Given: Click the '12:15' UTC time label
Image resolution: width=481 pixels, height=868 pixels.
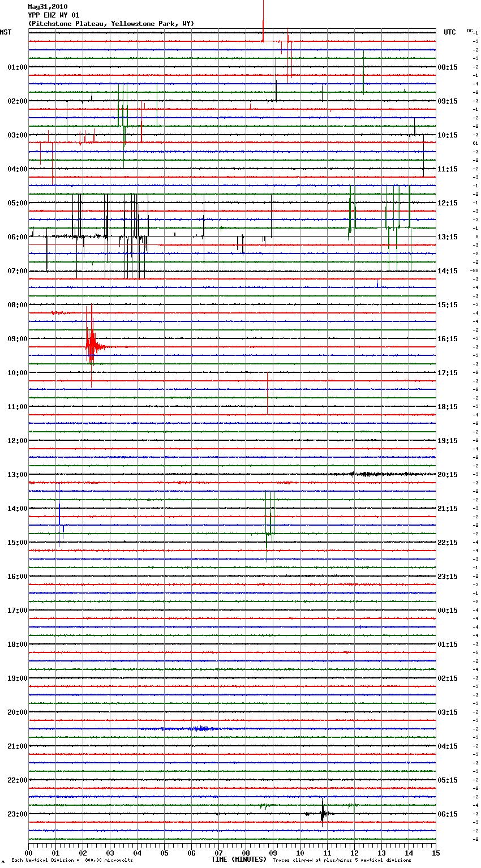Looking at the screenshot, I should 448,203.
